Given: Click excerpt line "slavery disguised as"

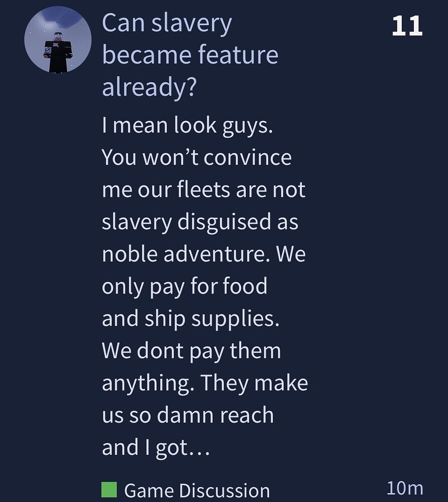Looking at the screenshot, I should pos(200,222).
